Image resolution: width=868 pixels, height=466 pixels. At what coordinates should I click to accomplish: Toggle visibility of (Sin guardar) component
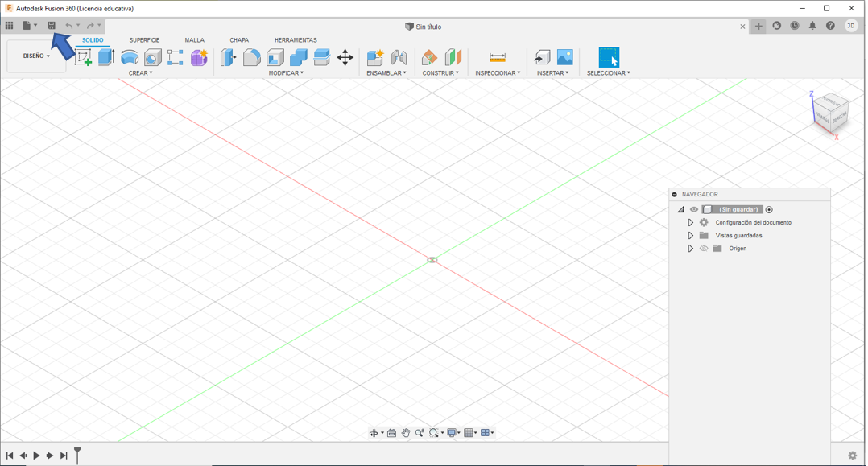point(693,210)
